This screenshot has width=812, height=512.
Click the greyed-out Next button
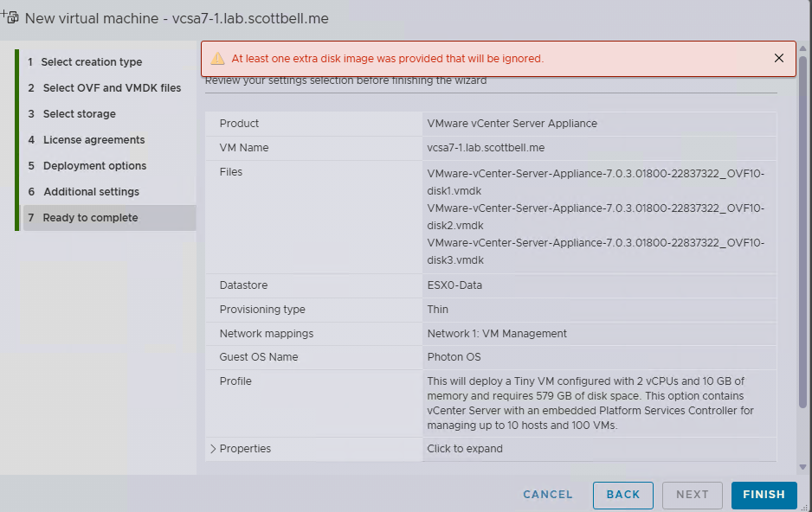click(693, 495)
